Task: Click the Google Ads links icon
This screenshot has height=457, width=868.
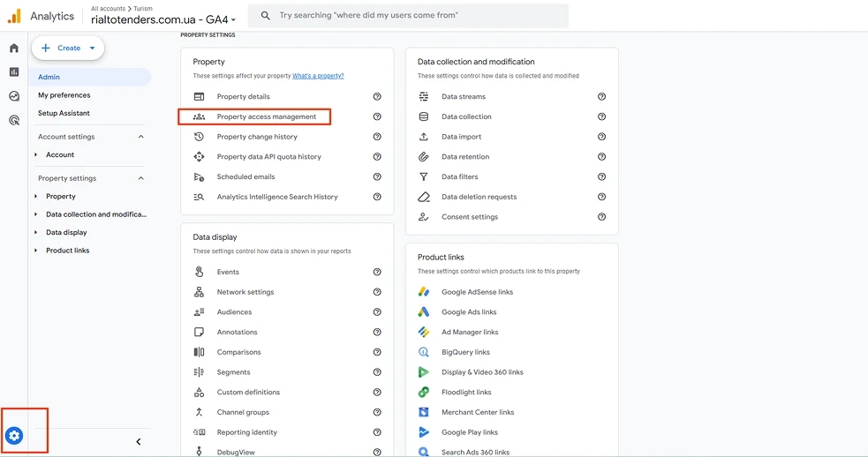Action: pyautogui.click(x=424, y=312)
